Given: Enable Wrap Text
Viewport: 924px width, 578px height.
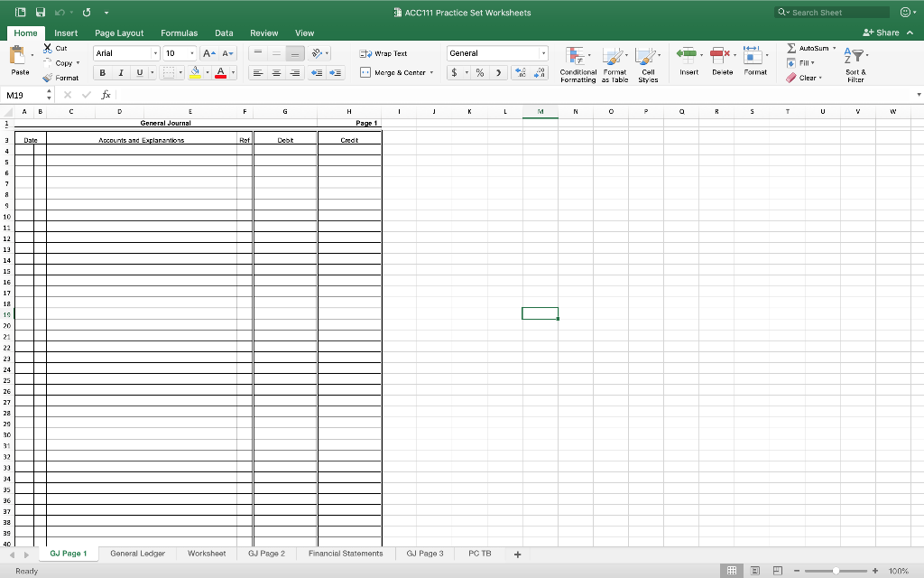Looking at the screenshot, I should 383,53.
